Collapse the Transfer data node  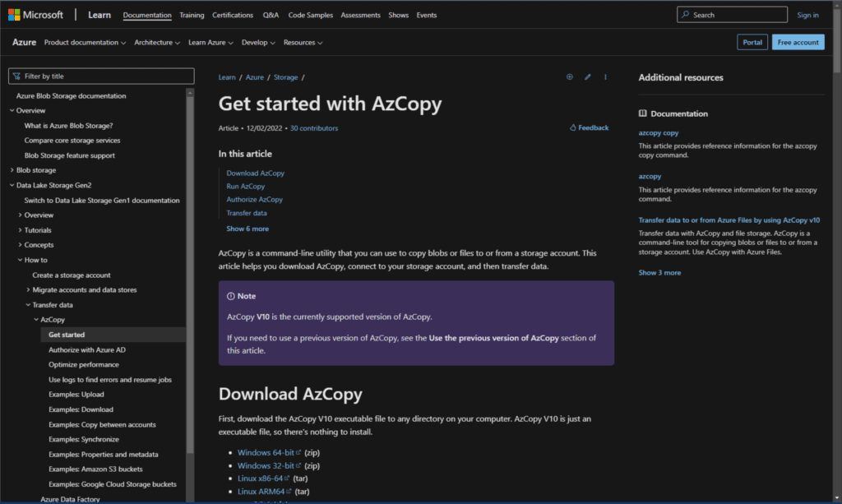pyautogui.click(x=28, y=305)
